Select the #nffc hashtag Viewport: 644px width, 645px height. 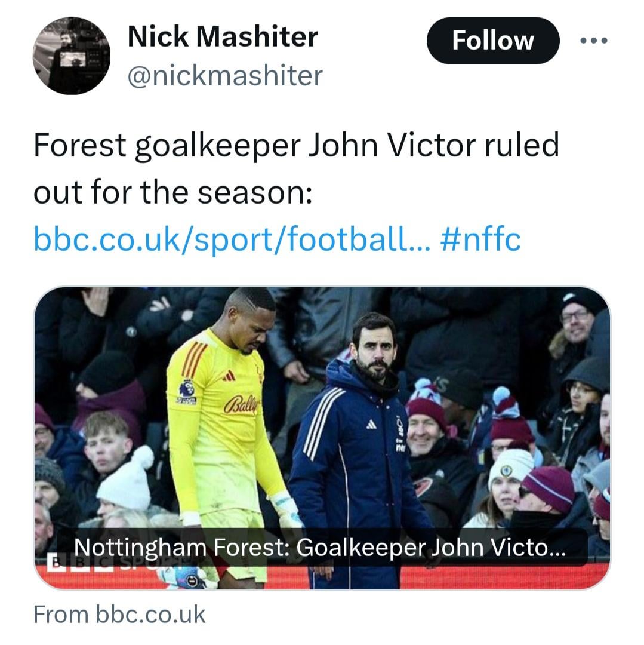pos(479,240)
